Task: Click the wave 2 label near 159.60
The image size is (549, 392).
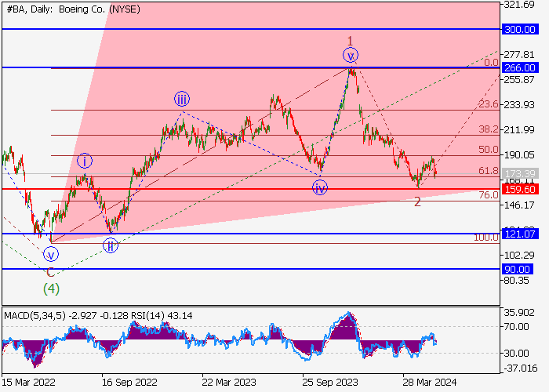Action: (417, 202)
